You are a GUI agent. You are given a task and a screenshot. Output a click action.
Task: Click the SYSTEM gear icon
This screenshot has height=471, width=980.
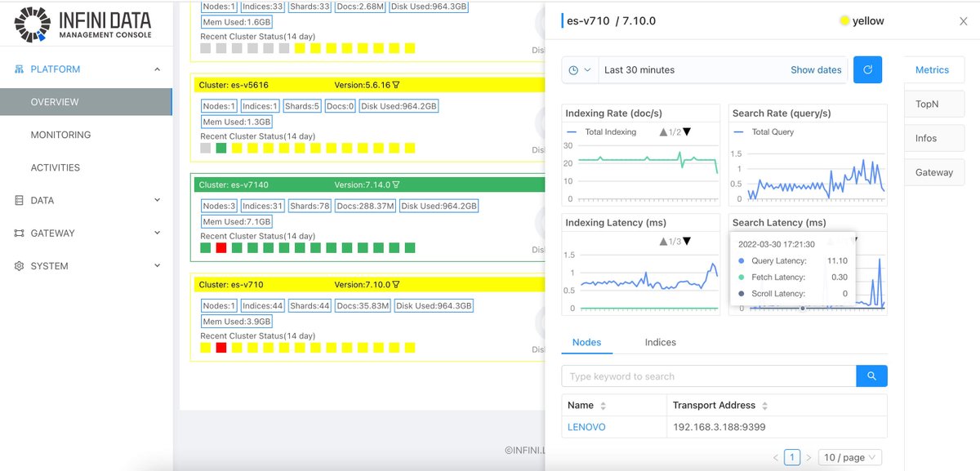tap(19, 266)
